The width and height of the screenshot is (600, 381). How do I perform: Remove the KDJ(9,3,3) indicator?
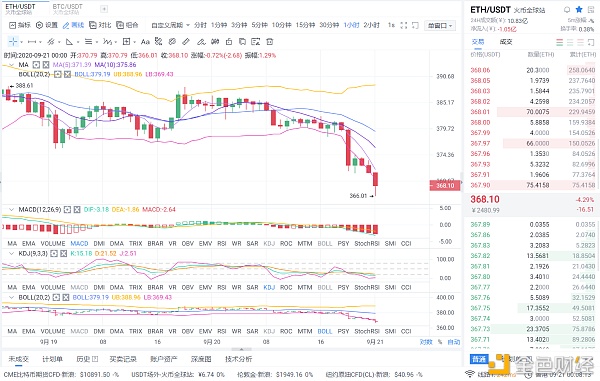coord(64,254)
